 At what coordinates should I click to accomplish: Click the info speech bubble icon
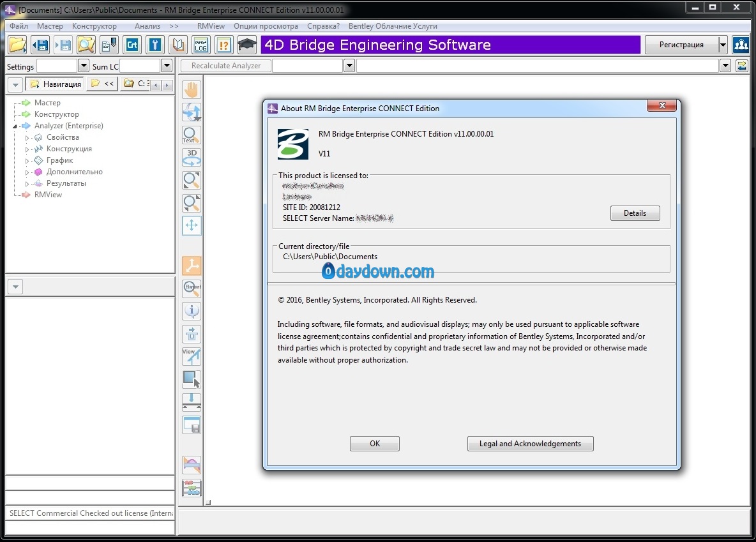click(192, 311)
